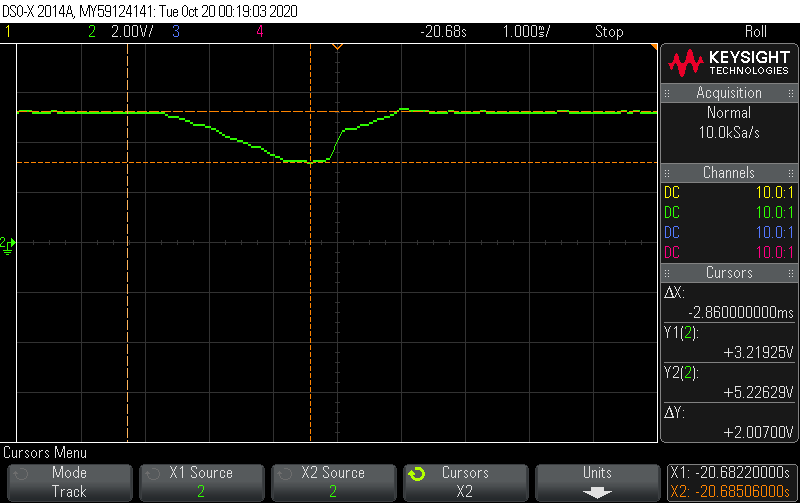Select channel 2 indicator with 2.00V/
This screenshot has height=503, width=800.
coord(120,32)
